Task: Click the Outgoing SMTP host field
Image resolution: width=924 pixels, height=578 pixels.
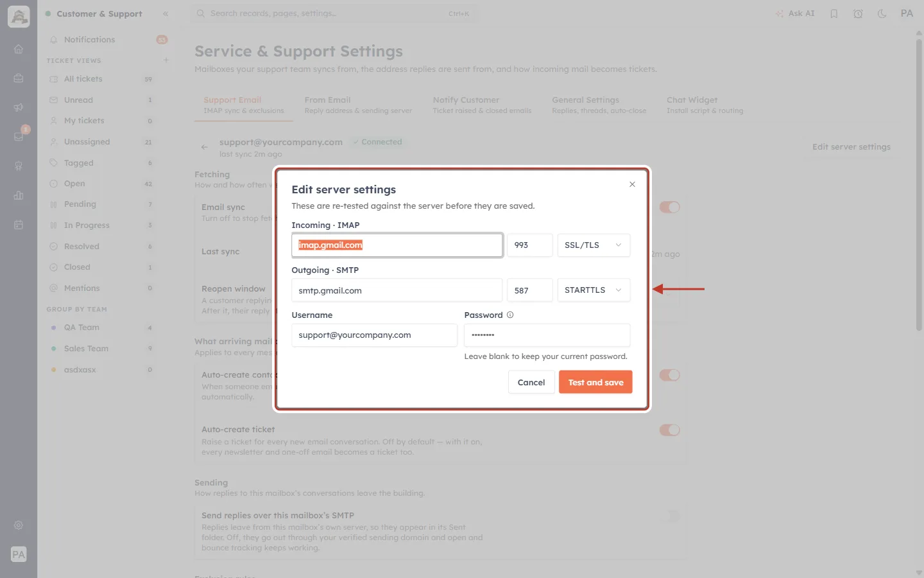Action: pyautogui.click(x=397, y=290)
